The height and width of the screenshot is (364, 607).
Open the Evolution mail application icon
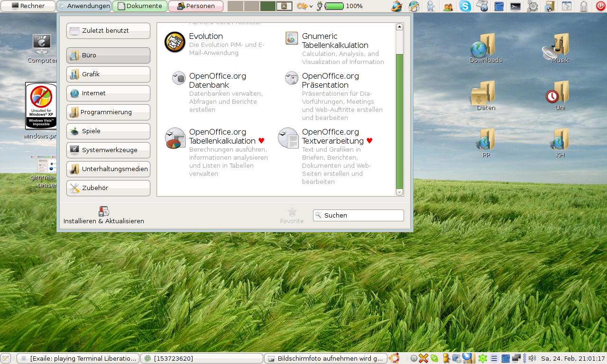coord(175,42)
